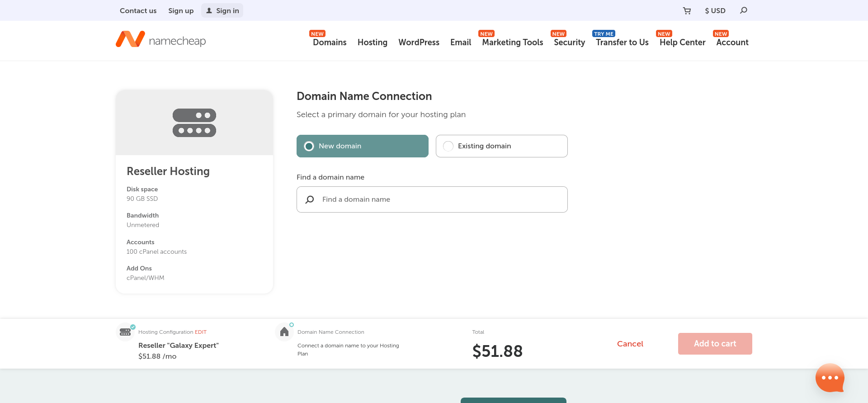The width and height of the screenshot is (868, 403).
Task: Open the Email menu
Action: click(x=461, y=42)
